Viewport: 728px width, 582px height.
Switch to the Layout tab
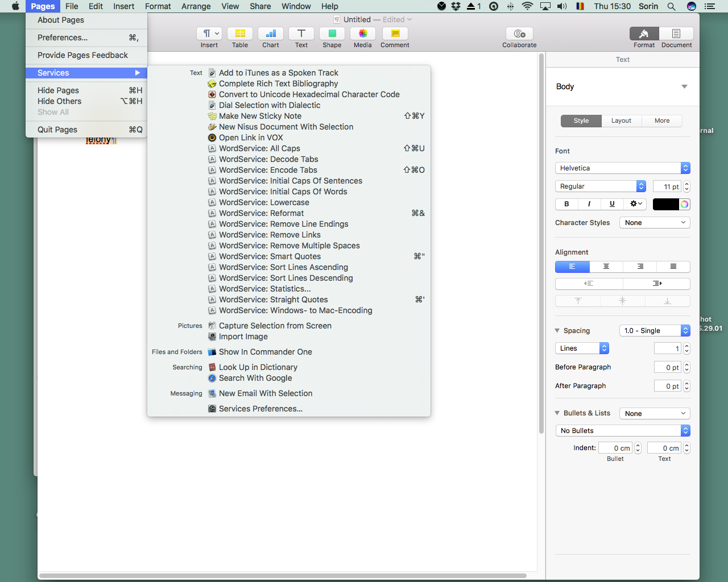[621, 120]
